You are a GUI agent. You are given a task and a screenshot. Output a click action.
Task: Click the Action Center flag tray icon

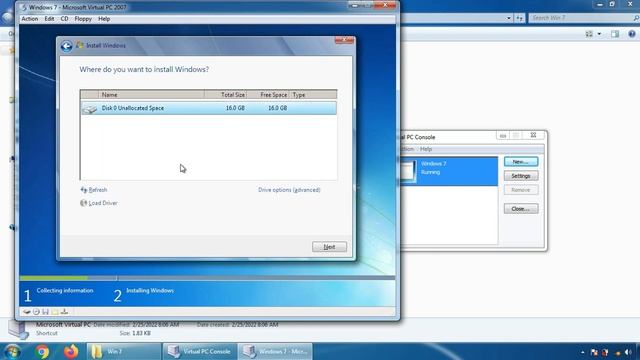[594, 352]
